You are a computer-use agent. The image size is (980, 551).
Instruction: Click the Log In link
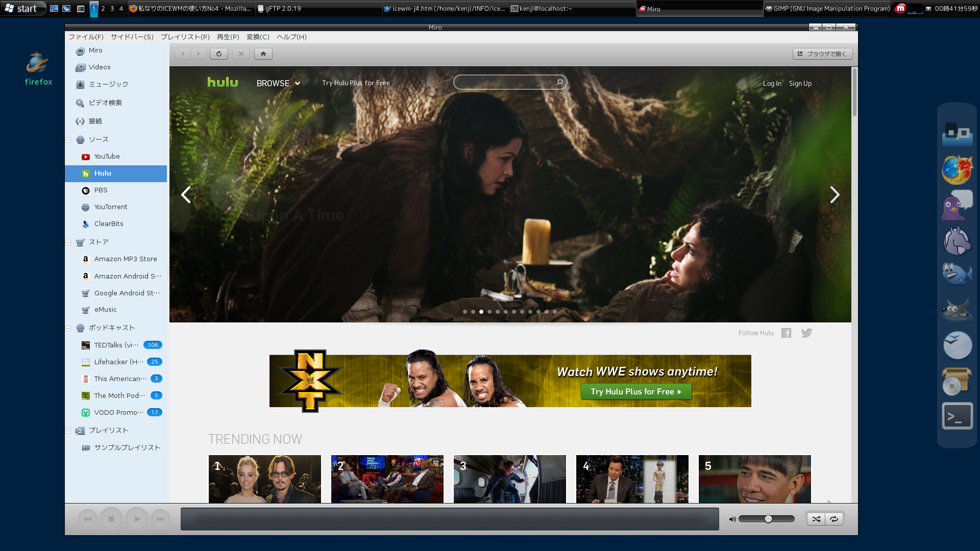(x=772, y=83)
